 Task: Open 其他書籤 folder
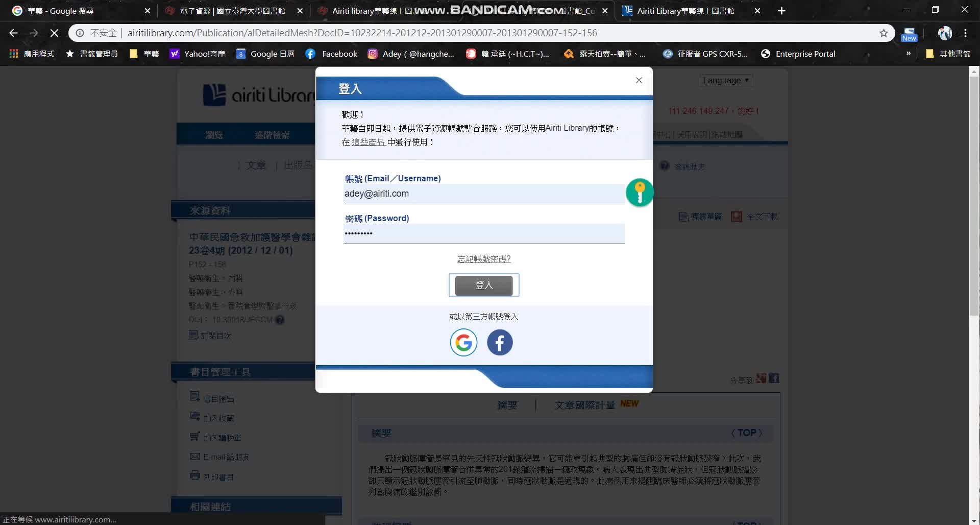pyautogui.click(x=948, y=54)
